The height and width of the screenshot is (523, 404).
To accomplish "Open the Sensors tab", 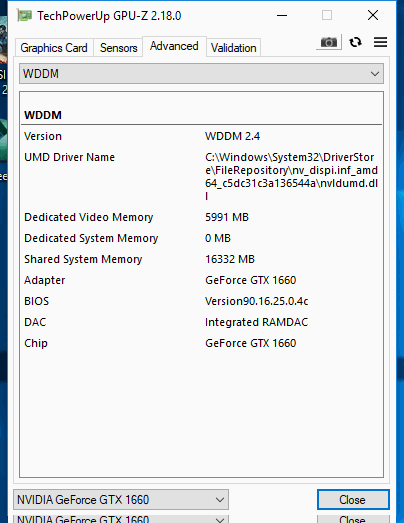I will [x=118, y=48].
